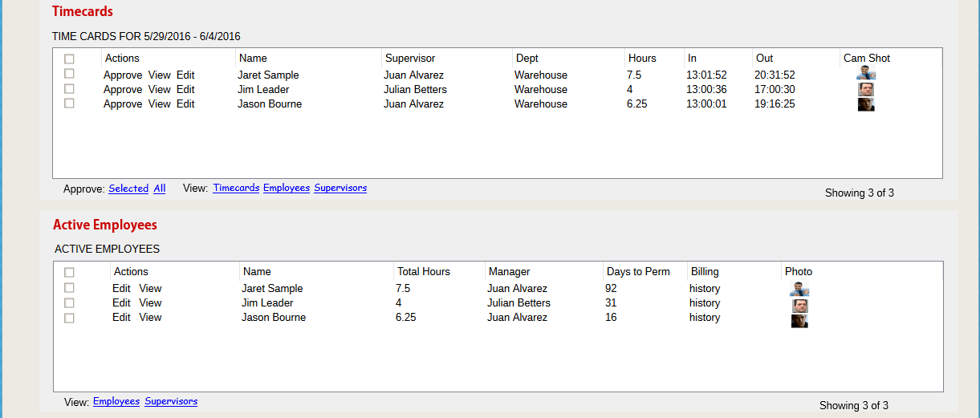This screenshot has width=980, height=418.
Task: Check Jim Leader's timecard row checkbox
Action: [69, 88]
